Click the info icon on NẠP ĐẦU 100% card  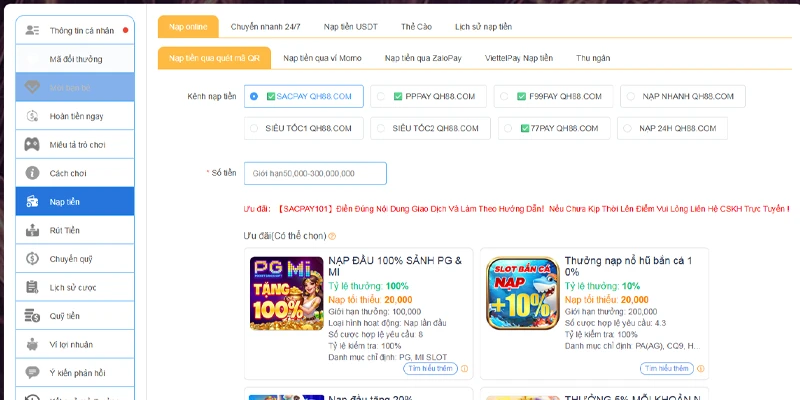464,368
